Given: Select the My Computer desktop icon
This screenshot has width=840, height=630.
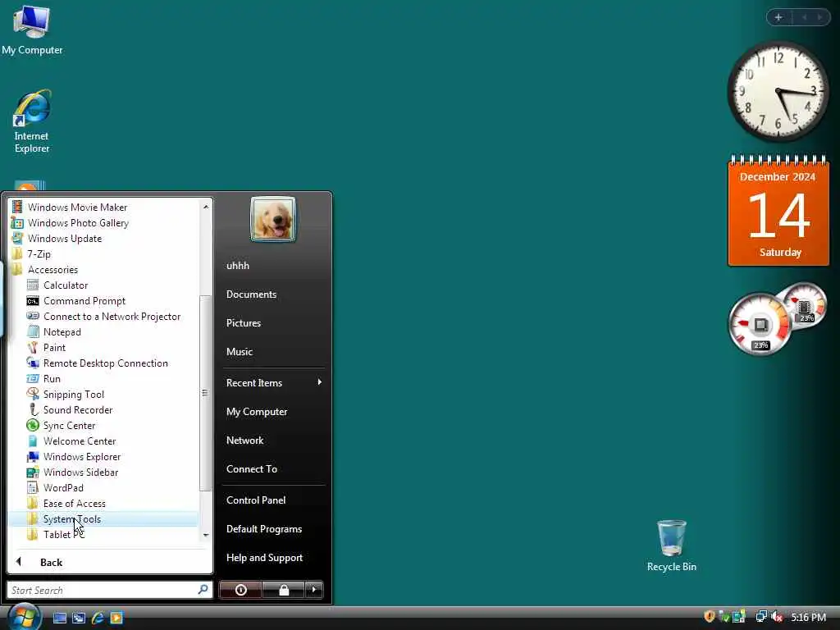Looking at the screenshot, I should point(32,29).
